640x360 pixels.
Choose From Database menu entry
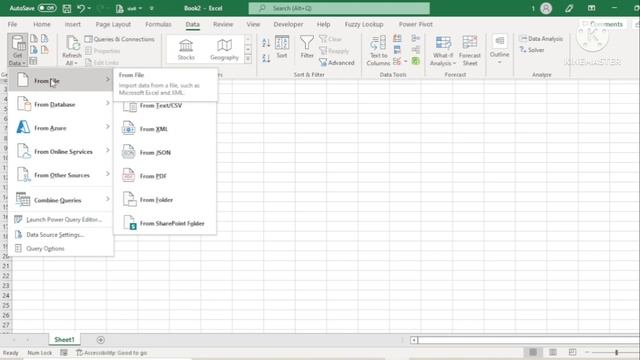click(x=60, y=104)
